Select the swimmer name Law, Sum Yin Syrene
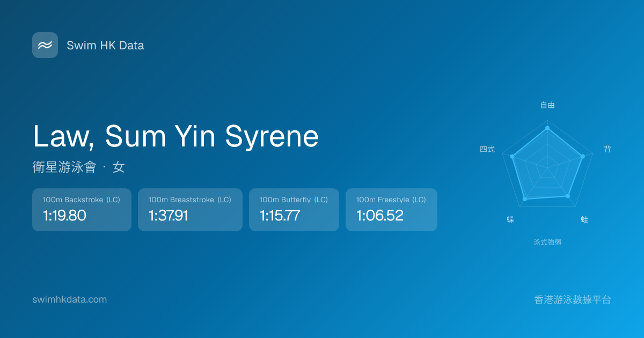644x338 pixels. [x=175, y=136]
